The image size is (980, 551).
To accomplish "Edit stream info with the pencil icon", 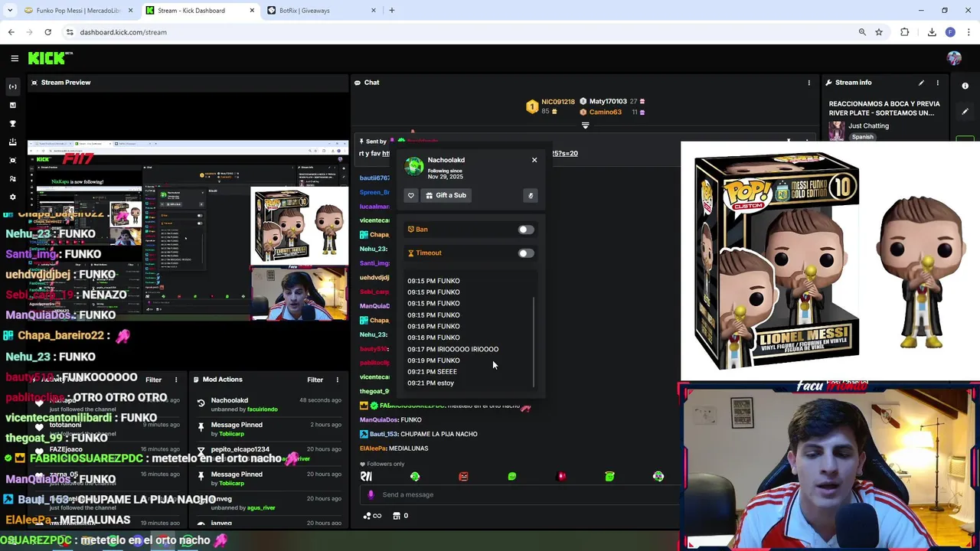I will pos(921,83).
